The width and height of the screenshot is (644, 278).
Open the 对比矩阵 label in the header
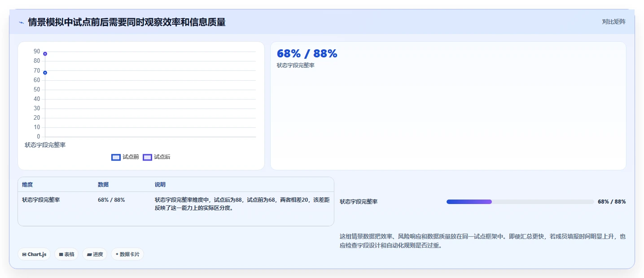613,22
